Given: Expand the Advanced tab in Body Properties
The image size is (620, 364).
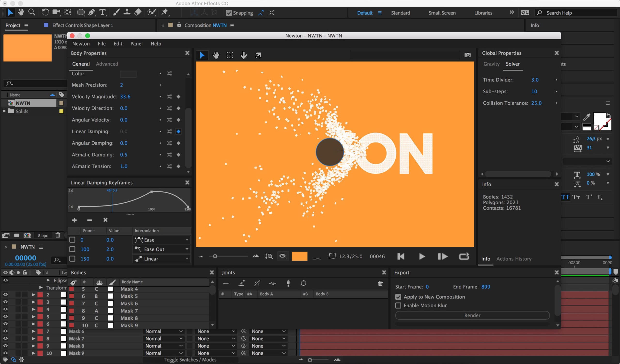Looking at the screenshot, I should point(107,64).
